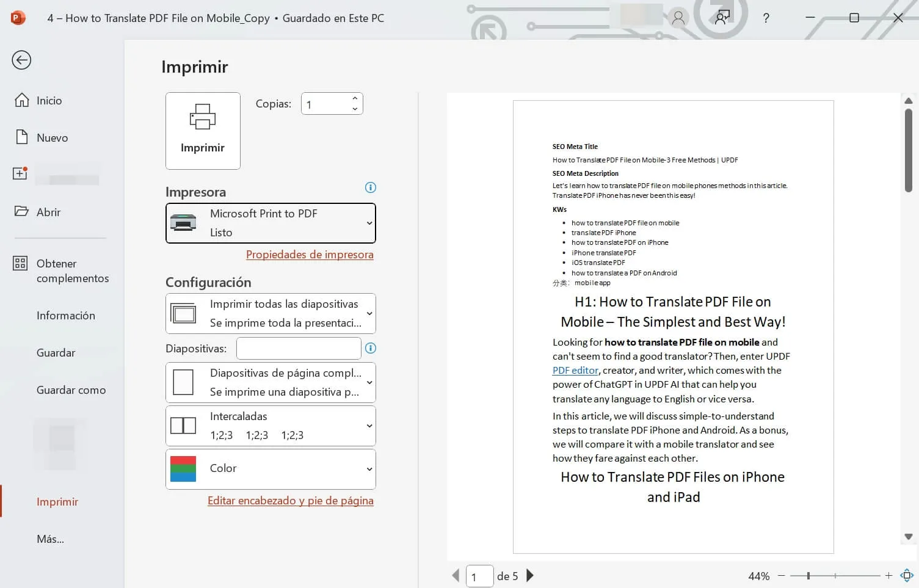This screenshot has height=588, width=919.
Task: Open the Color mode dropdown
Action: click(x=271, y=469)
